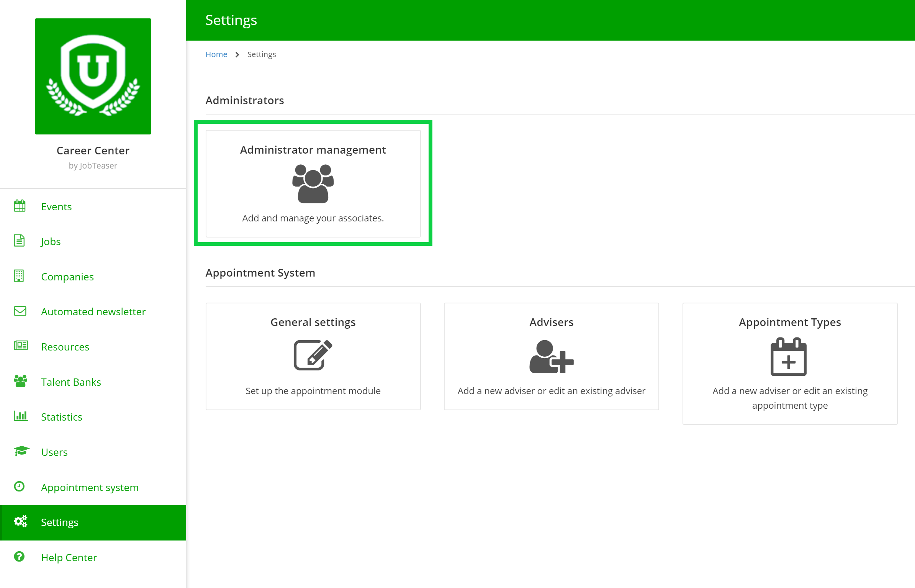This screenshot has height=588, width=915.
Task: Open the Users sidebar item
Action: (x=93, y=452)
